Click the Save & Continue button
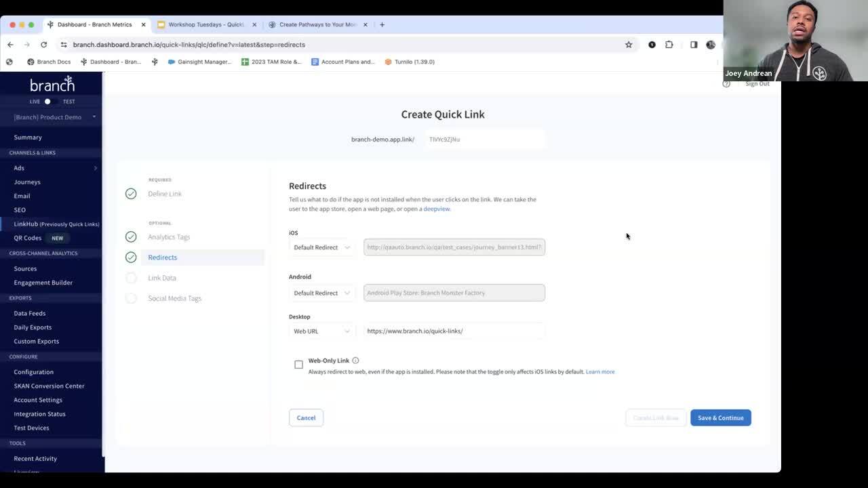Screen dimensions: 868x488 [720, 418]
